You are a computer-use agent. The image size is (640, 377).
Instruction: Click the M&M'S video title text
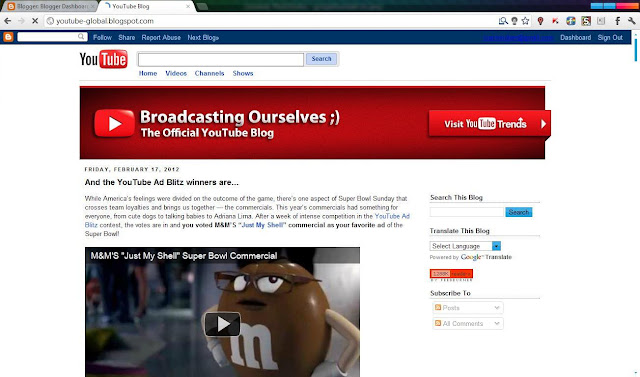(x=184, y=256)
